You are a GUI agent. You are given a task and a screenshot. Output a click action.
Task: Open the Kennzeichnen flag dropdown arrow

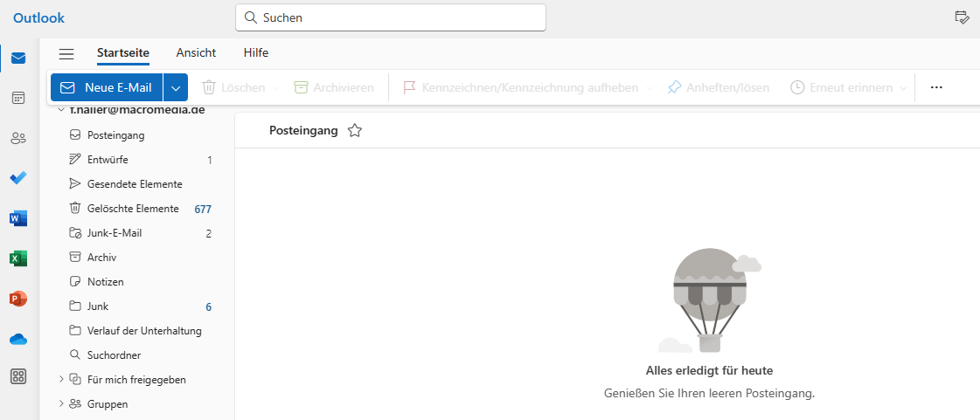coord(650,88)
